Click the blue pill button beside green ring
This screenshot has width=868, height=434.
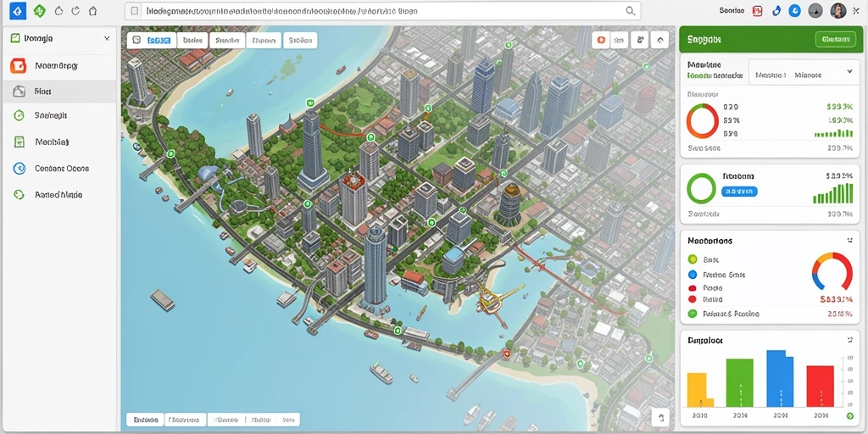739,192
